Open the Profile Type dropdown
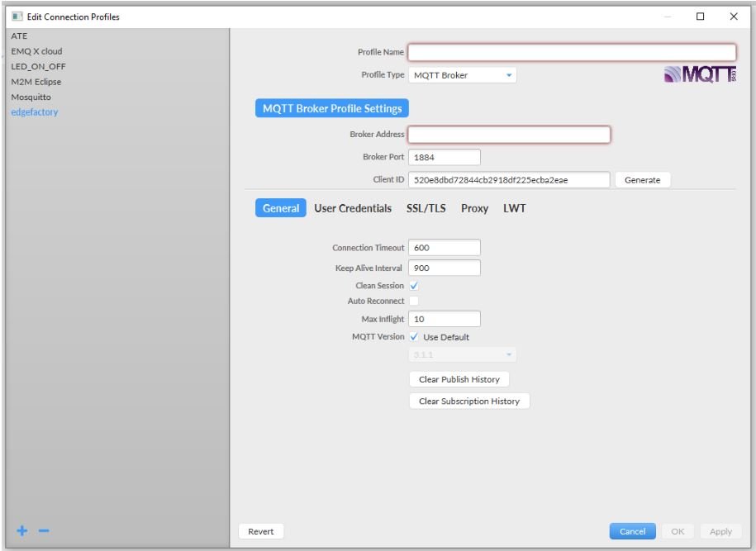Viewport: 756px width, 551px height. [x=463, y=74]
